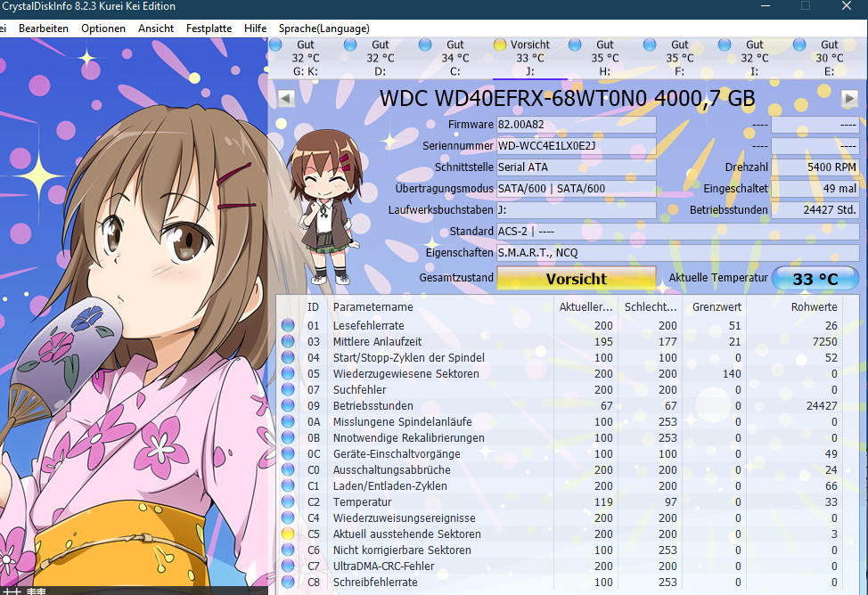
Task: Click the Firmware field 82.00A82
Action: click(x=577, y=125)
